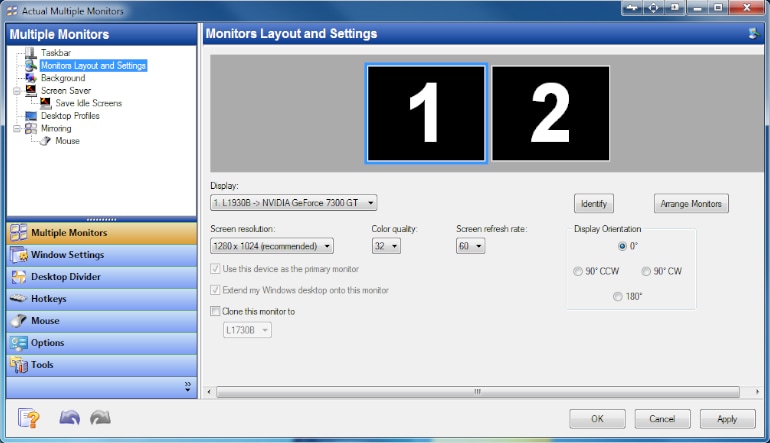
Task: Click the first extra title bar button
Action: point(632,7)
